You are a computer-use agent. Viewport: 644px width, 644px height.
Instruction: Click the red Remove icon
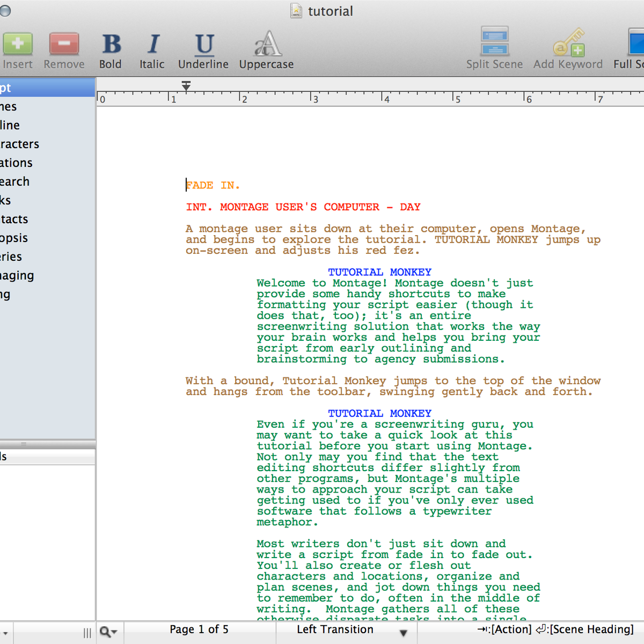(x=64, y=44)
